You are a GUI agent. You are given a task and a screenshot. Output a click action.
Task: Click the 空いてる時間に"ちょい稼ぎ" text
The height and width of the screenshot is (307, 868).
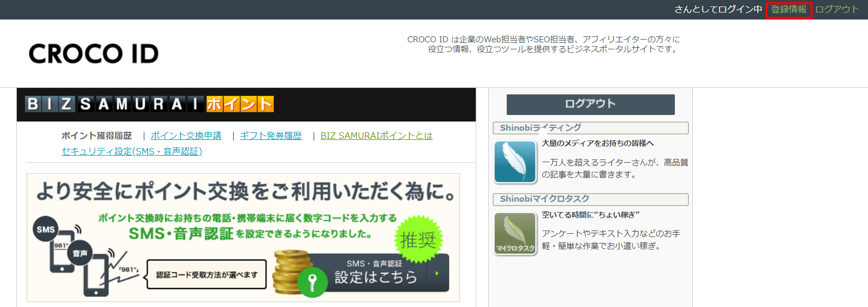[591, 215]
